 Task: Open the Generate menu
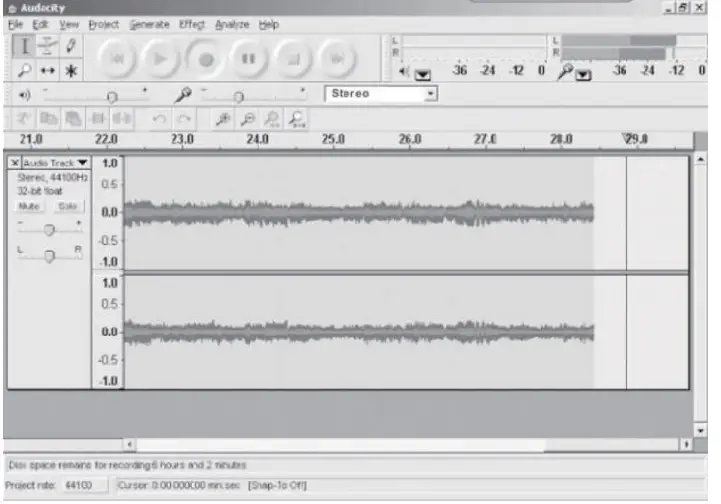click(x=149, y=24)
